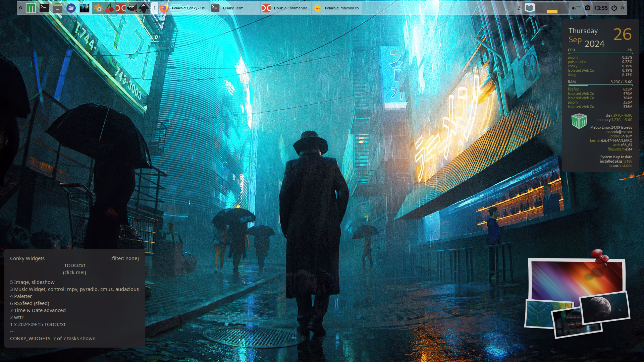Switch to Double Commander taskbar window
The width and height of the screenshot is (644, 362).
click(285, 8)
